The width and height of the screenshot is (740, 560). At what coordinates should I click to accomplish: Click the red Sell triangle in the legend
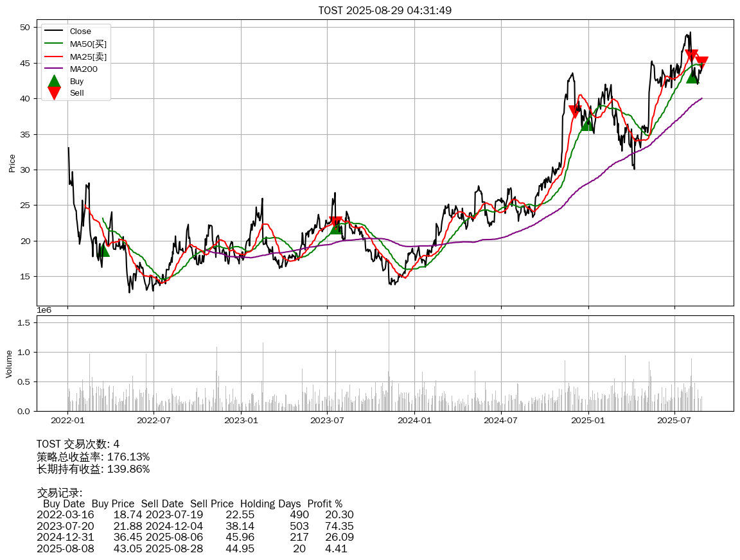54,93
